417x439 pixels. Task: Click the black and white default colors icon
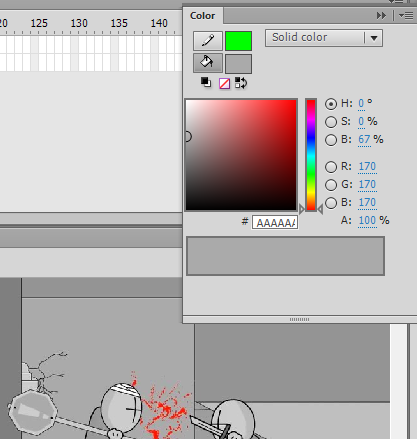coord(206,82)
